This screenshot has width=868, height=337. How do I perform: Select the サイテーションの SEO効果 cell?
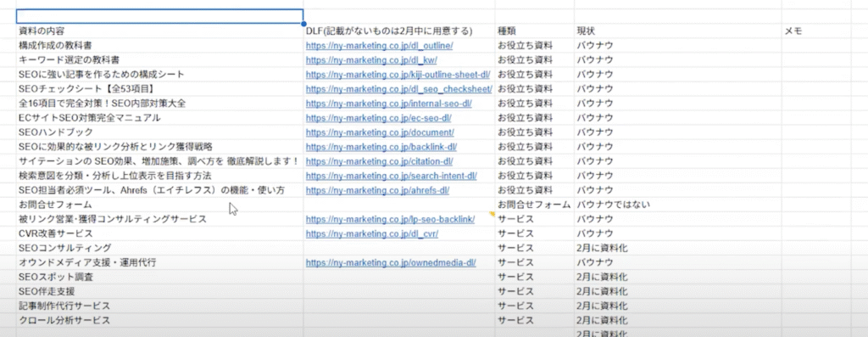(x=160, y=161)
